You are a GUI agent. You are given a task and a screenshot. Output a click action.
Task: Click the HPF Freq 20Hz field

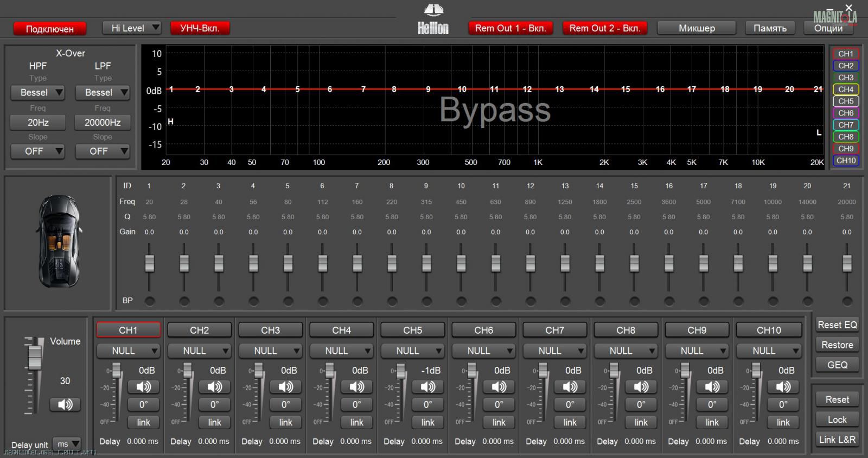tap(38, 123)
